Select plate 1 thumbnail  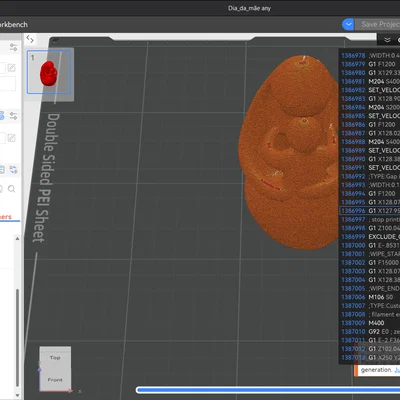tap(48, 72)
